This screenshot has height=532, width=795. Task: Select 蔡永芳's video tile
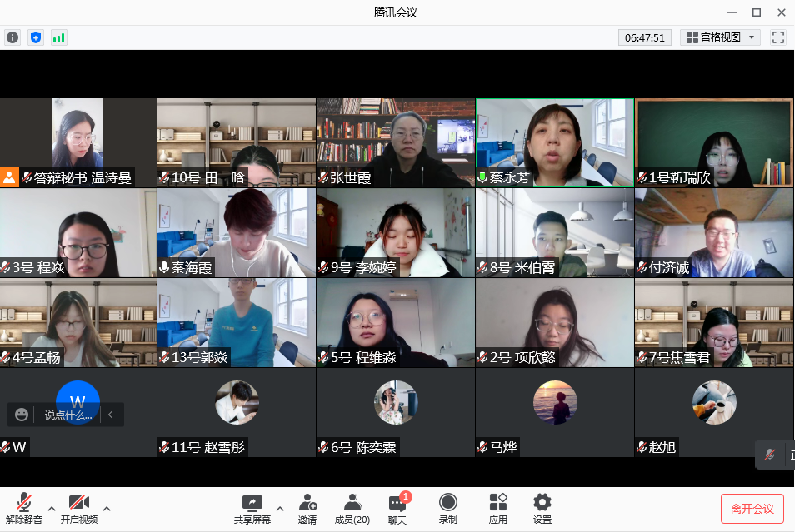pyautogui.click(x=554, y=142)
